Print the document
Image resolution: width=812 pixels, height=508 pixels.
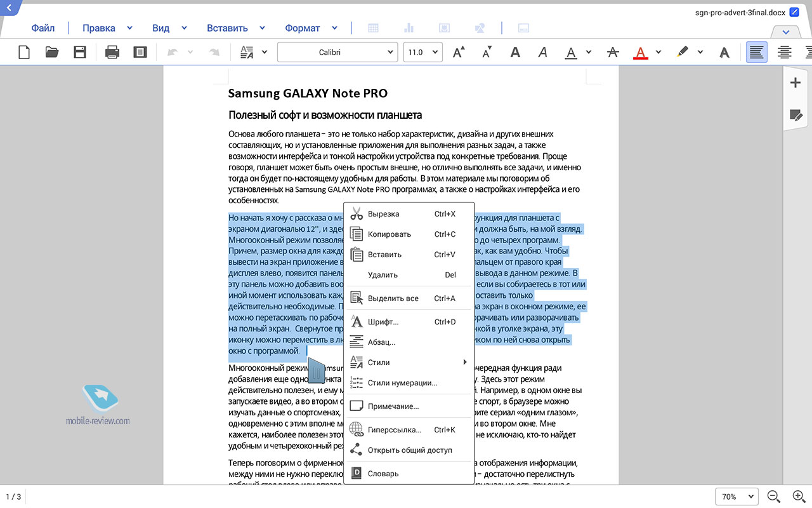click(x=112, y=52)
